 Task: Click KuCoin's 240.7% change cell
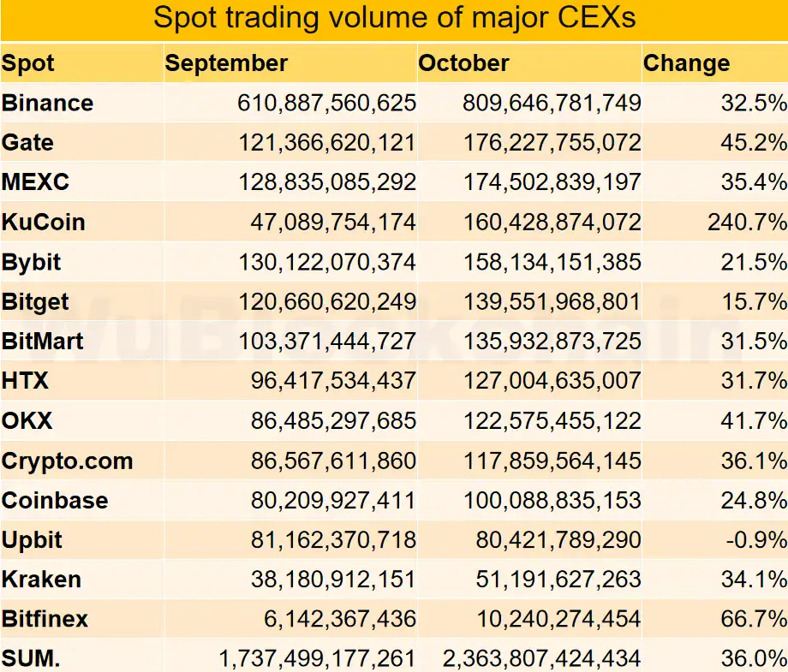pyautogui.click(x=747, y=222)
